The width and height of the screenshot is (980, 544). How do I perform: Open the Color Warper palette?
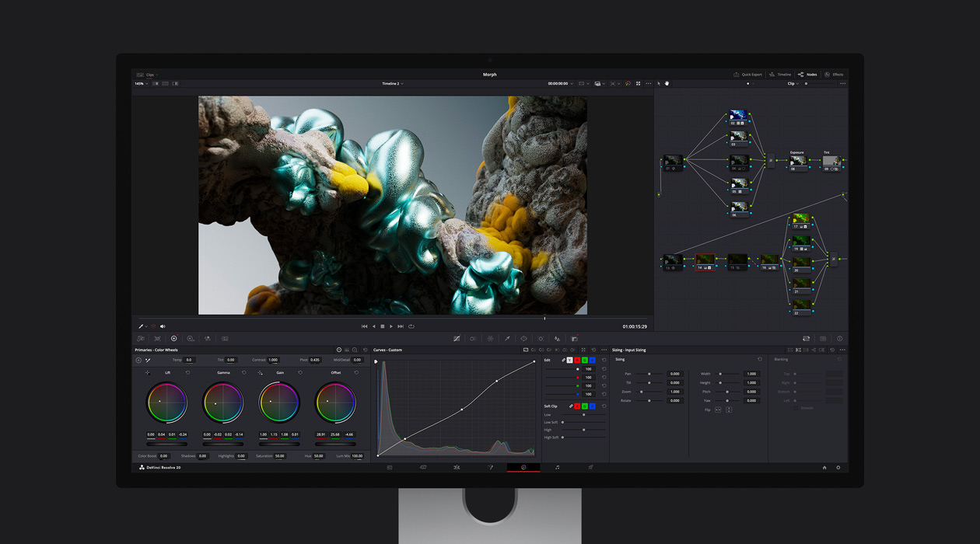[474, 338]
